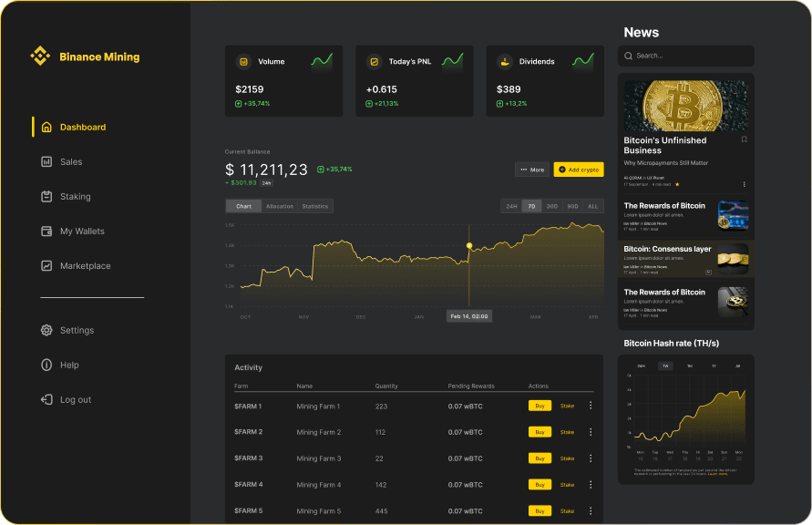Screen dimensions: 812x525
Task: Stake $FARM 3 Mining Farm 3
Action: coord(567,458)
